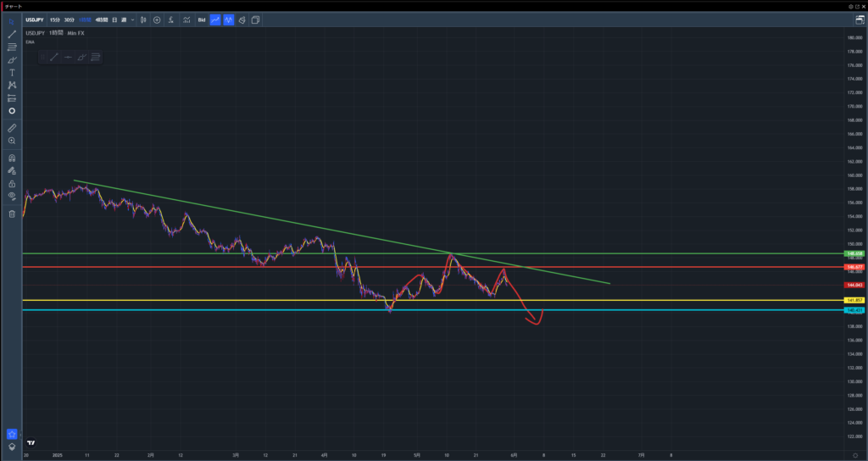The height and width of the screenshot is (461, 868).
Task: Click the 2025 date label on time axis
Action: click(x=58, y=455)
